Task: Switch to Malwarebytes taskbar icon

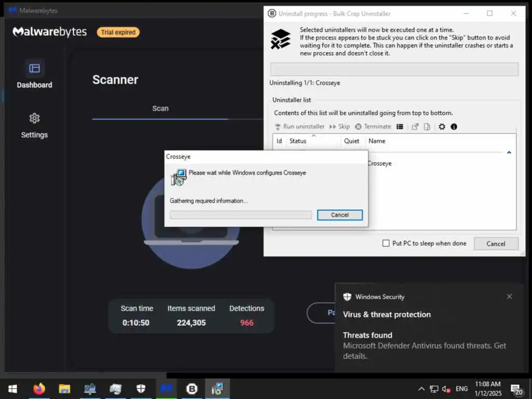Action: click(x=166, y=389)
